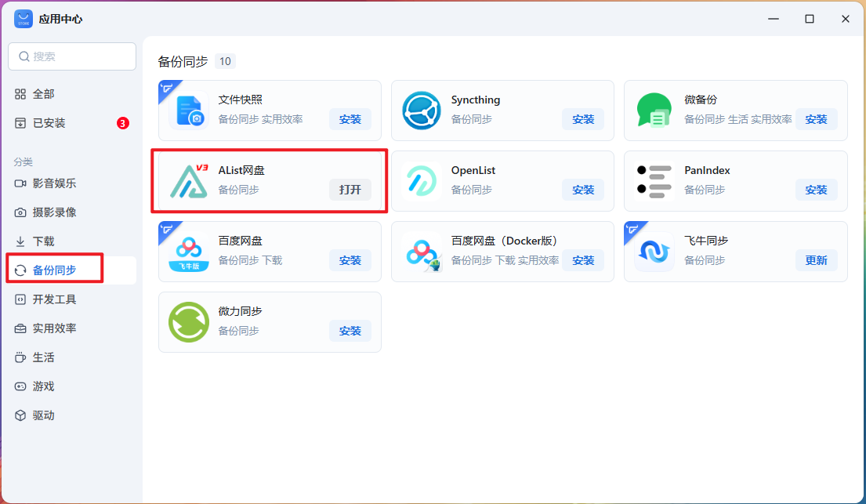Image resolution: width=866 pixels, height=504 pixels.
Task: Click the 微备份 green chat icon
Action: (654, 111)
